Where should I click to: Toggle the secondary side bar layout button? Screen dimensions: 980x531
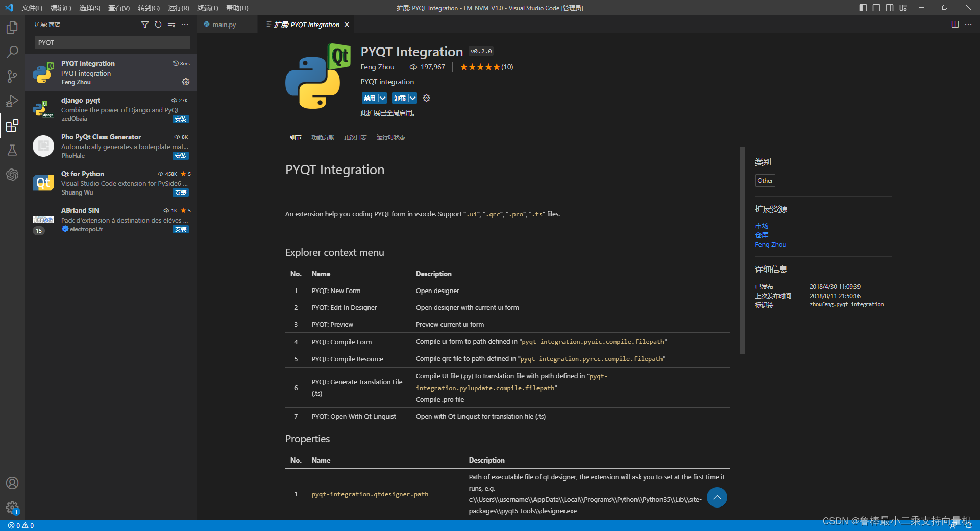point(890,8)
